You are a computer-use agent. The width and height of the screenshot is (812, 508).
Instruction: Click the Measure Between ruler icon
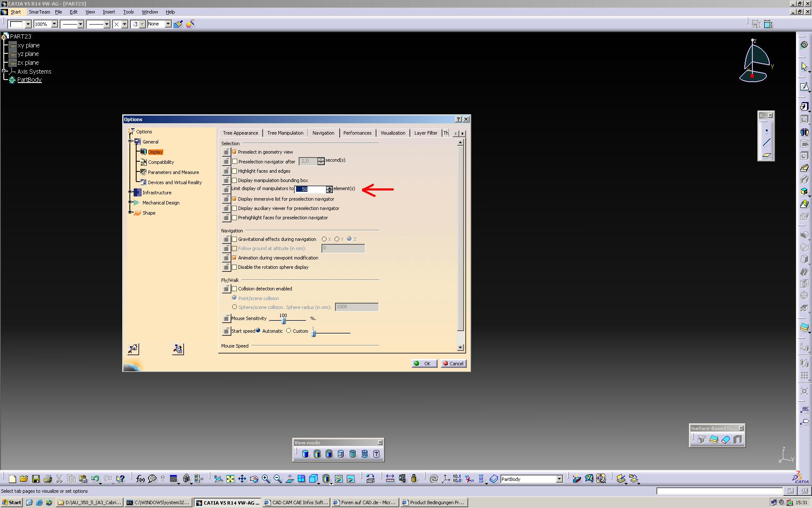390,479
